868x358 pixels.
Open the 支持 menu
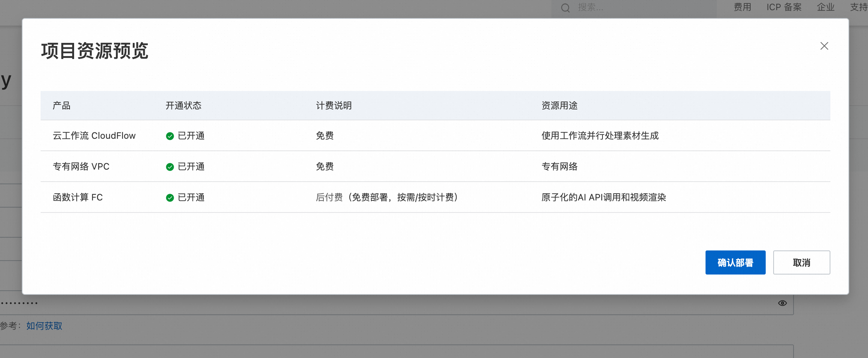tap(859, 7)
